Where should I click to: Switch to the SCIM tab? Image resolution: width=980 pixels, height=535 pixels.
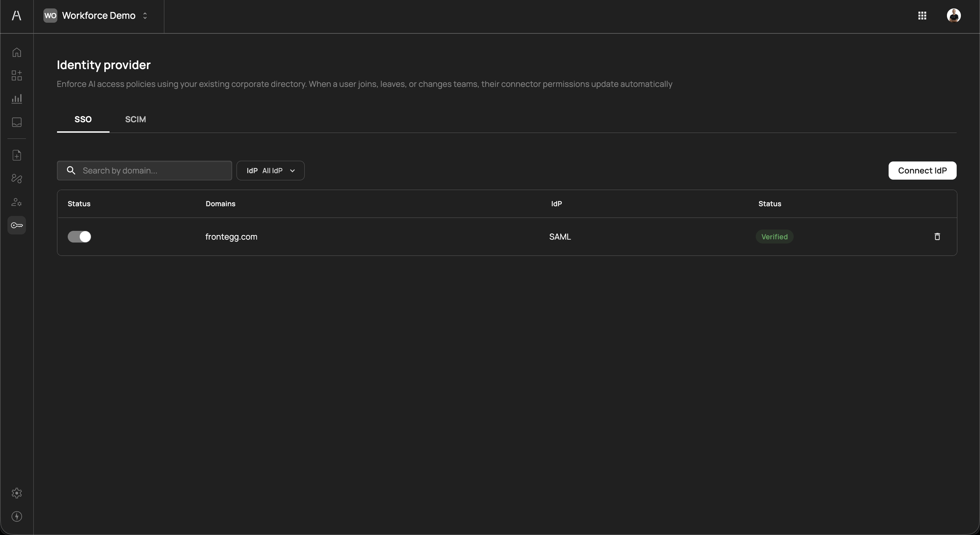[135, 119]
